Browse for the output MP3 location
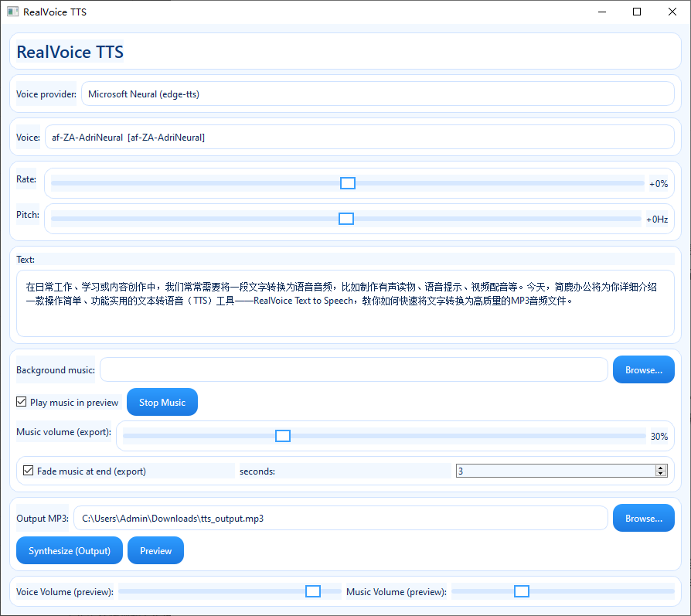691x616 pixels. [x=643, y=518]
